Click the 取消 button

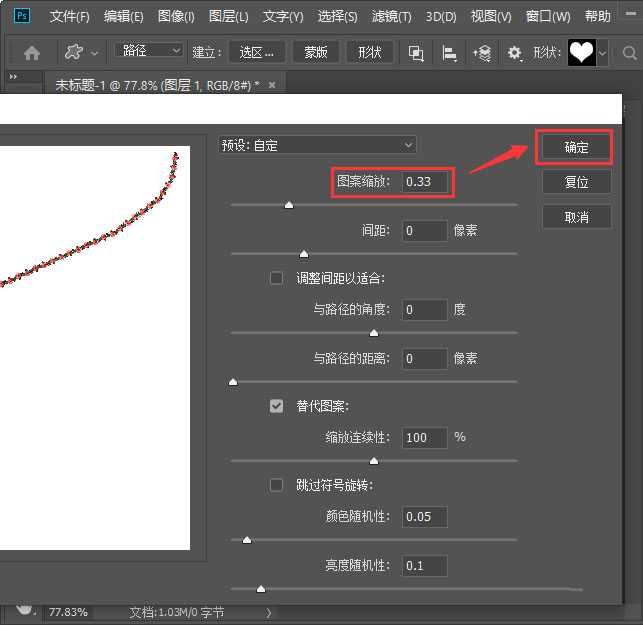click(x=576, y=216)
